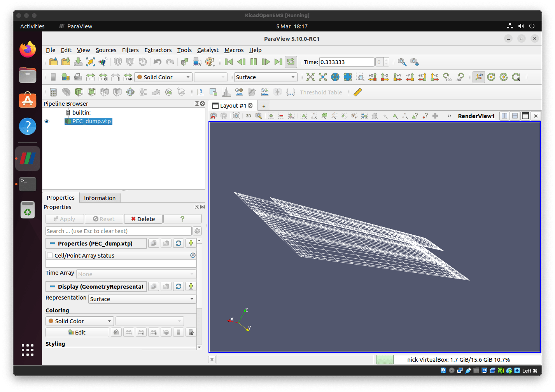The image size is (555, 392).
Task: Open the Surface representation dropdown in toolbar
Action: [x=266, y=77]
